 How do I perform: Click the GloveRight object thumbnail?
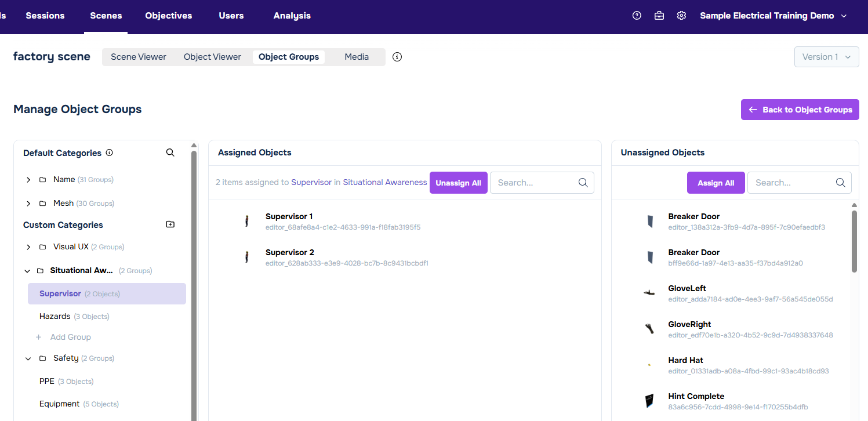(649, 329)
